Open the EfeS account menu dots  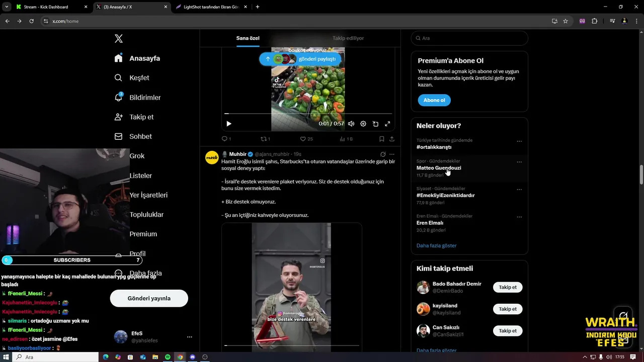[190, 337]
